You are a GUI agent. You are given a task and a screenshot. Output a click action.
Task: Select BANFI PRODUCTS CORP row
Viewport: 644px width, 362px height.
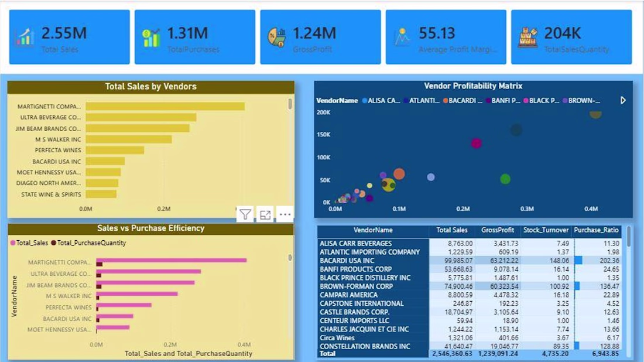(x=469, y=269)
